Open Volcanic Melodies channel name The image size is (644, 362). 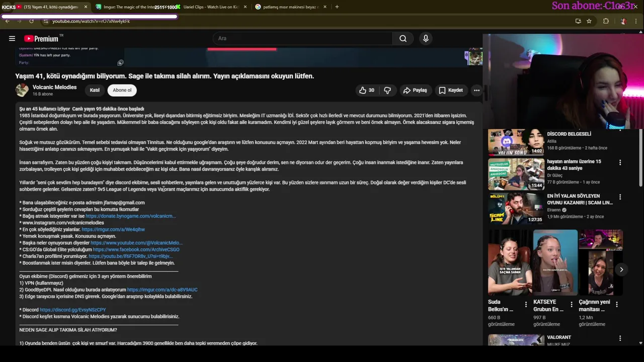pyautogui.click(x=54, y=87)
